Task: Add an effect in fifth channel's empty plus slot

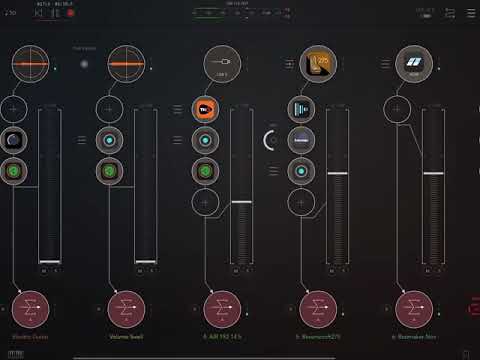Action: (397, 109)
